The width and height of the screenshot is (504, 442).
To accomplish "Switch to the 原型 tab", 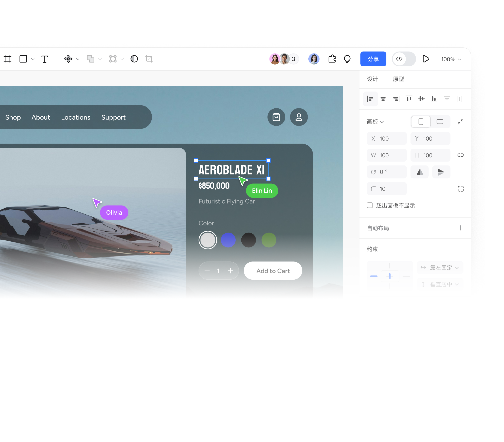I will click(398, 79).
